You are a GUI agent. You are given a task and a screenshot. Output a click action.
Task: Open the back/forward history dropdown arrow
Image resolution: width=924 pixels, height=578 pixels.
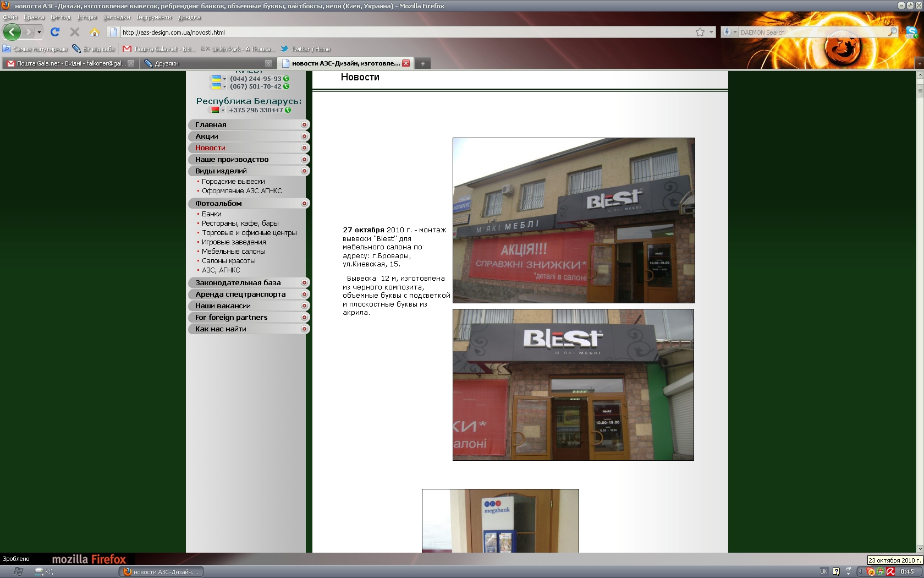tap(39, 32)
